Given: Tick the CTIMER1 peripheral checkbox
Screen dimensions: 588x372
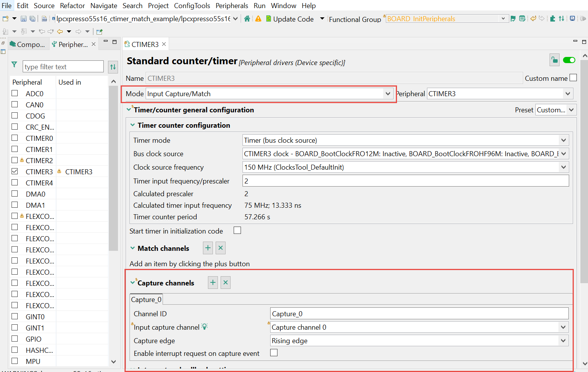Looking at the screenshot, I should coord(15,149).
